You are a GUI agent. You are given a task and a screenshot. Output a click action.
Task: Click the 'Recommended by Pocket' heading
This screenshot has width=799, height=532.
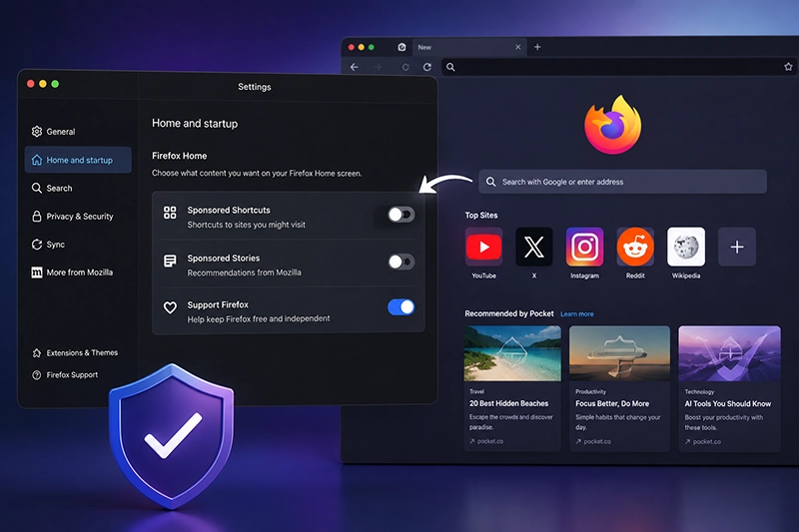point(509,313)
